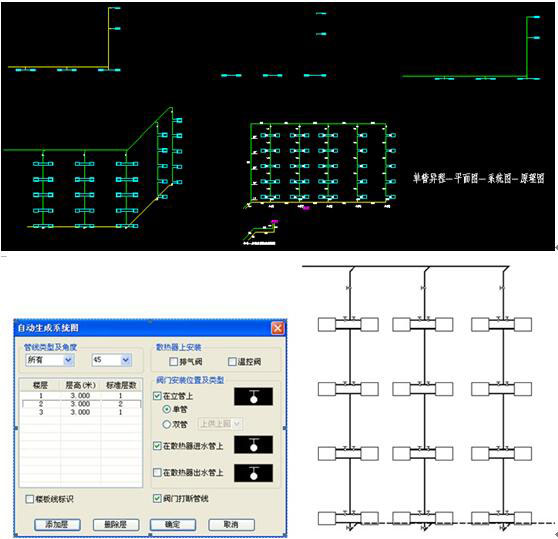Toggle the 阀门打断管线 checkbox
The width and height of the screenshot is (558, 539).
tap(157, 498)
